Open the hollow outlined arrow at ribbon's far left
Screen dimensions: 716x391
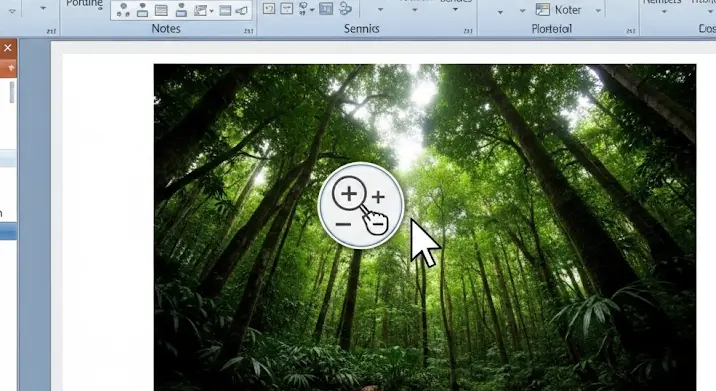click(12, 11)
